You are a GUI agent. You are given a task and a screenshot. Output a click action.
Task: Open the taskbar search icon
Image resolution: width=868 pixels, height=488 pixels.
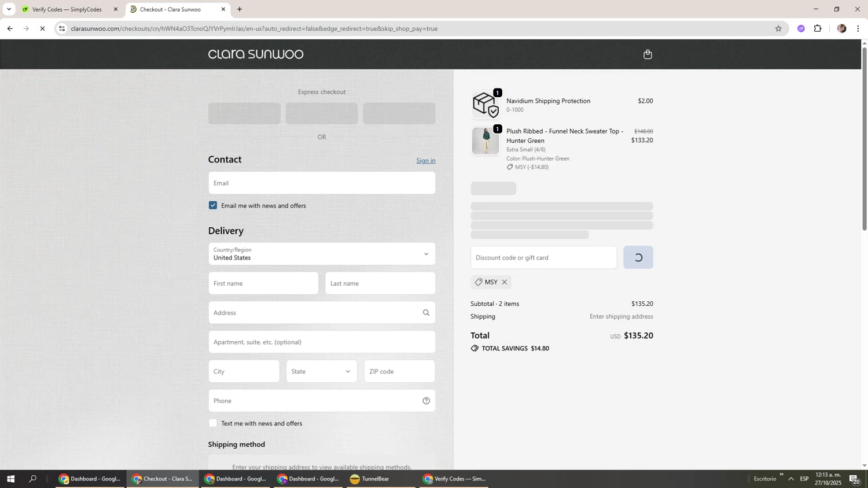tap(33, 479)
